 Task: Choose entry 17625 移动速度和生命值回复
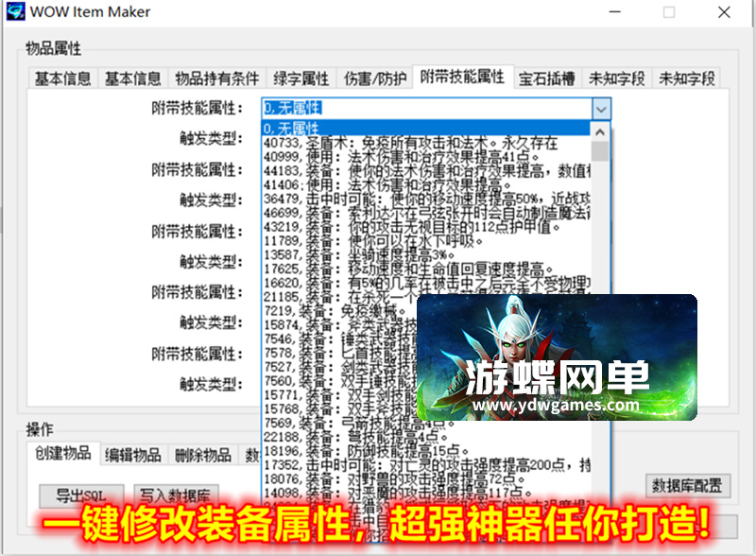tap(426, 269)
